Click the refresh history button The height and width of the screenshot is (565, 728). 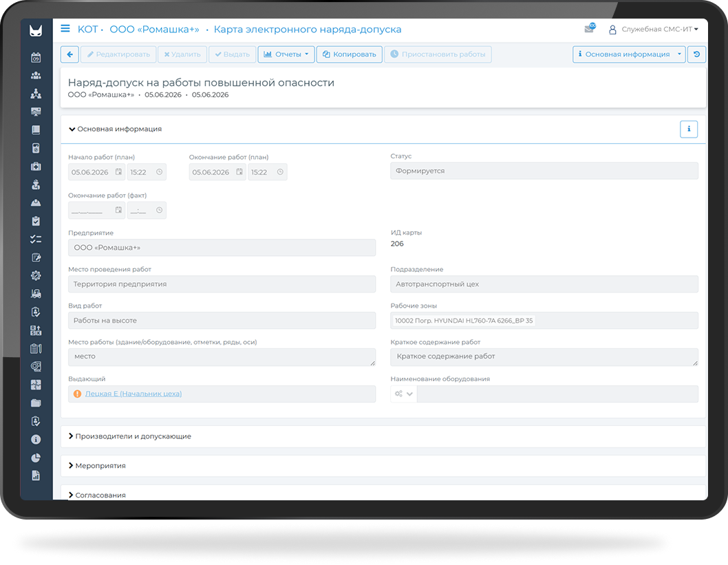point(696,54)
